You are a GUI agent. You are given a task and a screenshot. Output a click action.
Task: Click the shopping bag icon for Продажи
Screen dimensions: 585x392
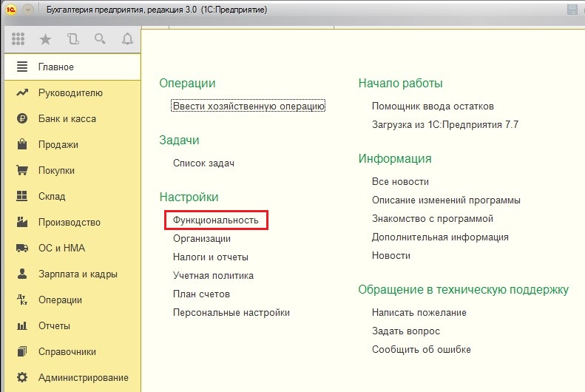pyautogui.click(x=22, y=144)
